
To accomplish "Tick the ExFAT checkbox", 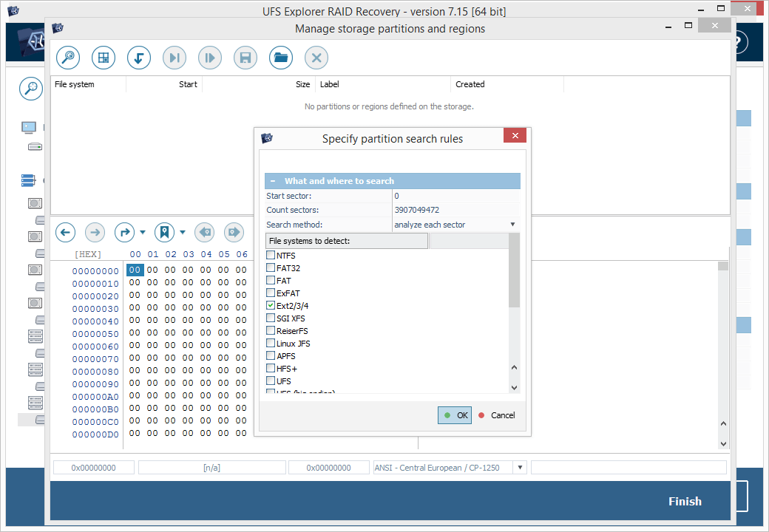I will click(x=271, y=293).
